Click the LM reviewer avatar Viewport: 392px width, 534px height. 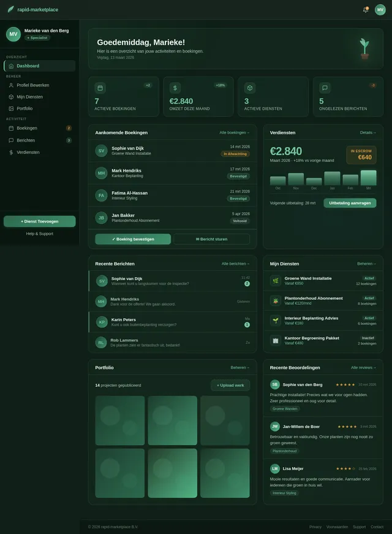(x=275, y=468)
